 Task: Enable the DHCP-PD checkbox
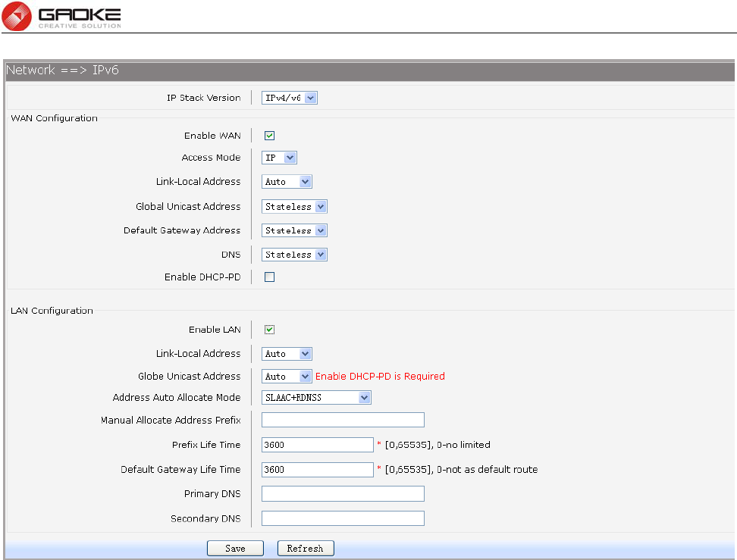pos(269,277)
